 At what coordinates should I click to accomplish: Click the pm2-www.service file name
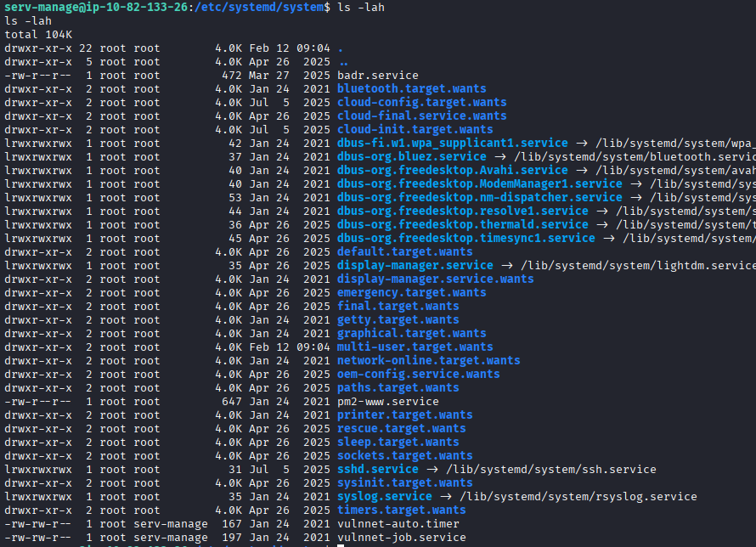pyautogui.click(x=387, y=401)
